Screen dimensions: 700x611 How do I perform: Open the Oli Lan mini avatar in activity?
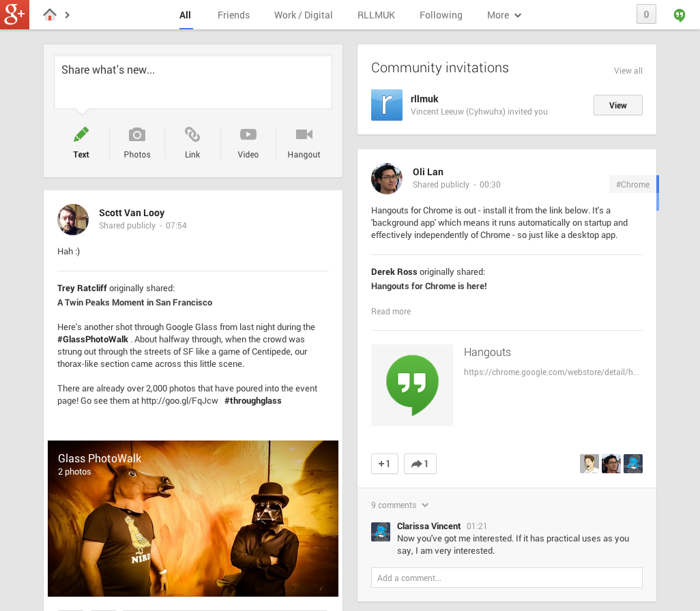click(x=611, y=464)
